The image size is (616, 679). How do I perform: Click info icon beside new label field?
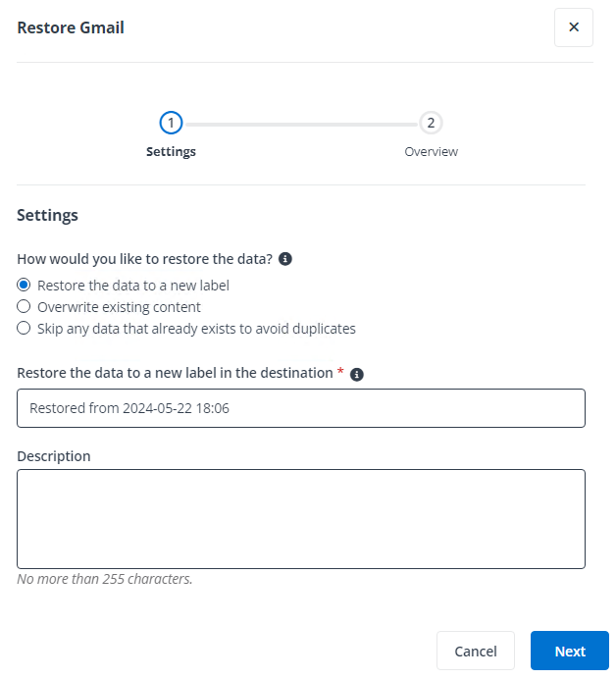point(357,374)
